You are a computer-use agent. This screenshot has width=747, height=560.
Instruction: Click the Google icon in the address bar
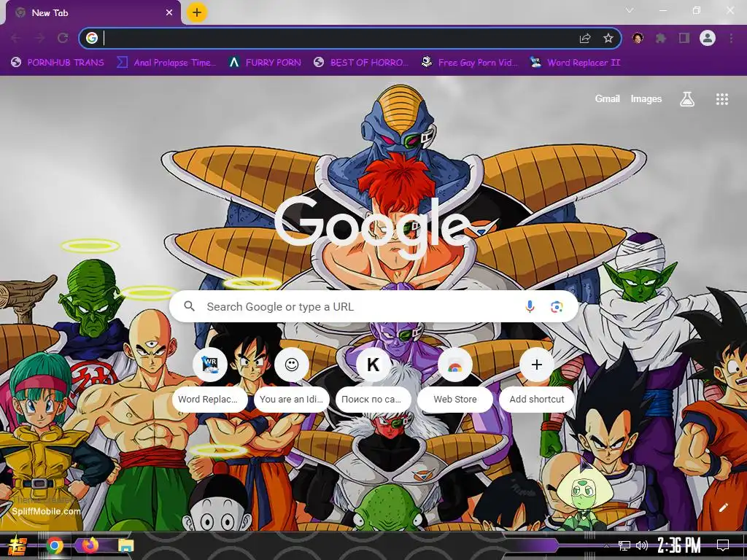[92, 38]
